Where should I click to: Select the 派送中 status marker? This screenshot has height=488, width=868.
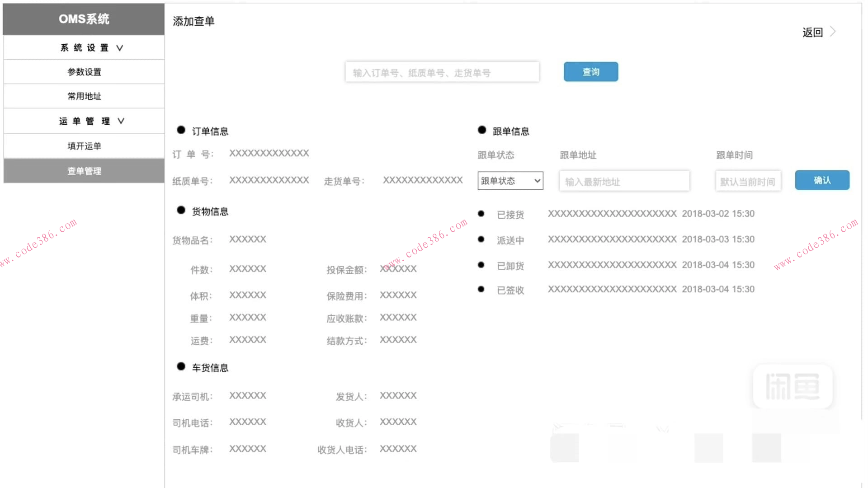tap(481, 239)
